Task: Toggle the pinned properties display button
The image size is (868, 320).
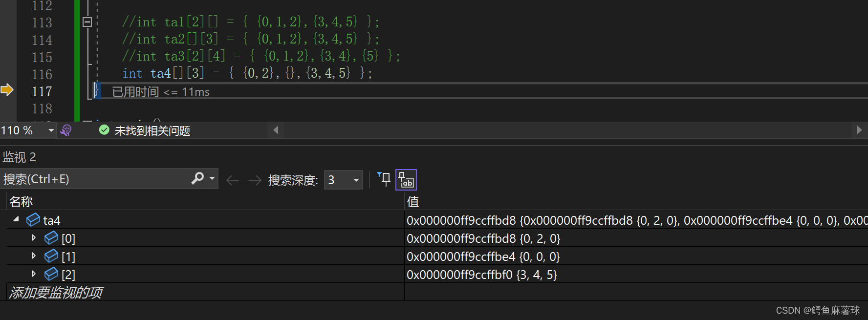Action: coord(406,180)
